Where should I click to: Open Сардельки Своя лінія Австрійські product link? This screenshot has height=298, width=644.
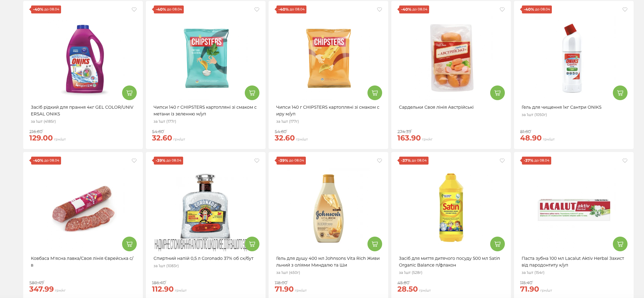436,107
